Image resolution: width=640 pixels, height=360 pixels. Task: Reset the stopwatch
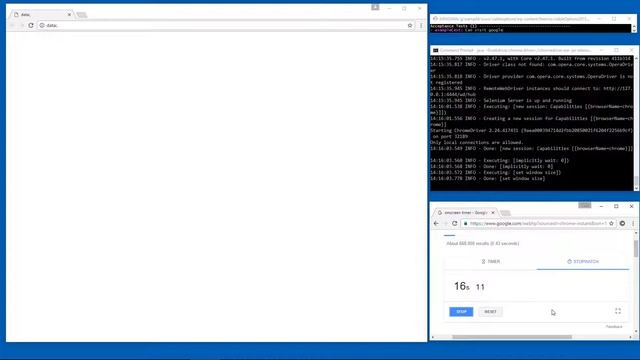pos(490,312)
